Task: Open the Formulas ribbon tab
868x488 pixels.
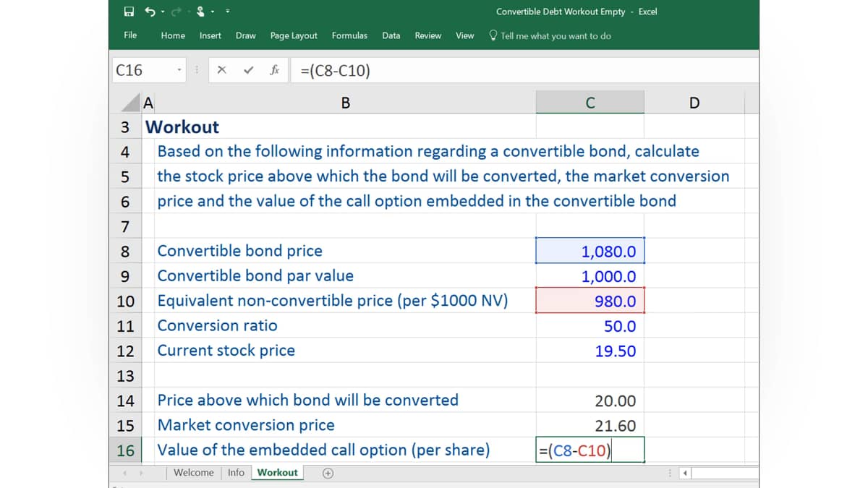Action: pos(349,35)
